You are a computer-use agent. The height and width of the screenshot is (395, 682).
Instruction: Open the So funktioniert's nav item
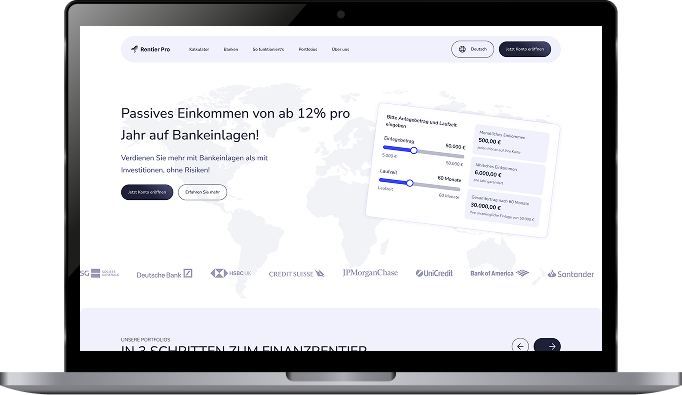[x=268, y=49]
